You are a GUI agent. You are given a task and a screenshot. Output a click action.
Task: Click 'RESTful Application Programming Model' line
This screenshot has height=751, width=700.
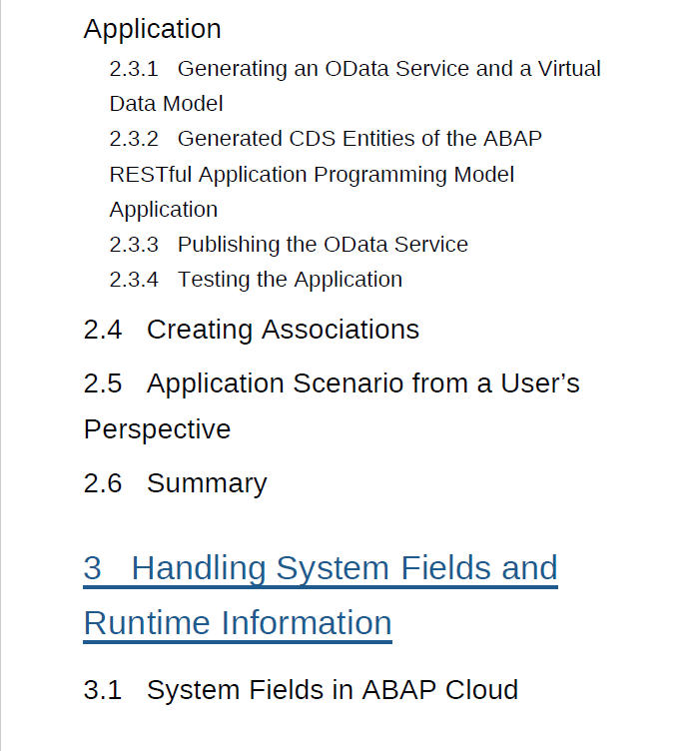pos(312,175)
